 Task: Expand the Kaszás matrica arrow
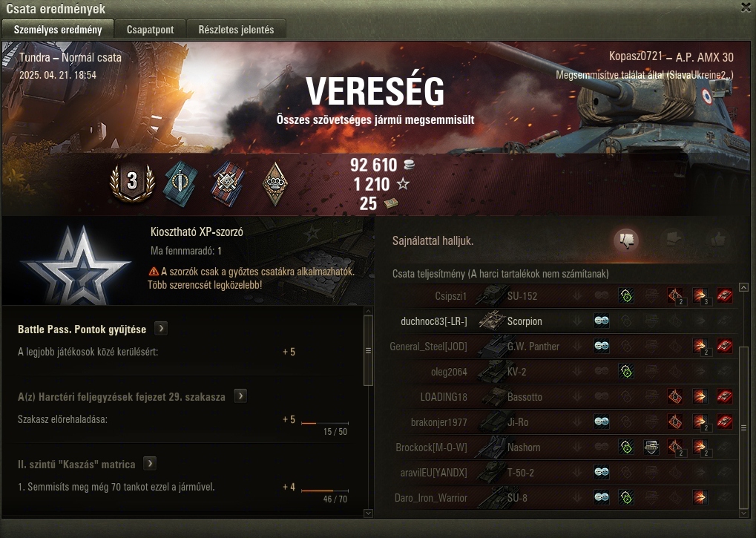(x=150, y=464)
